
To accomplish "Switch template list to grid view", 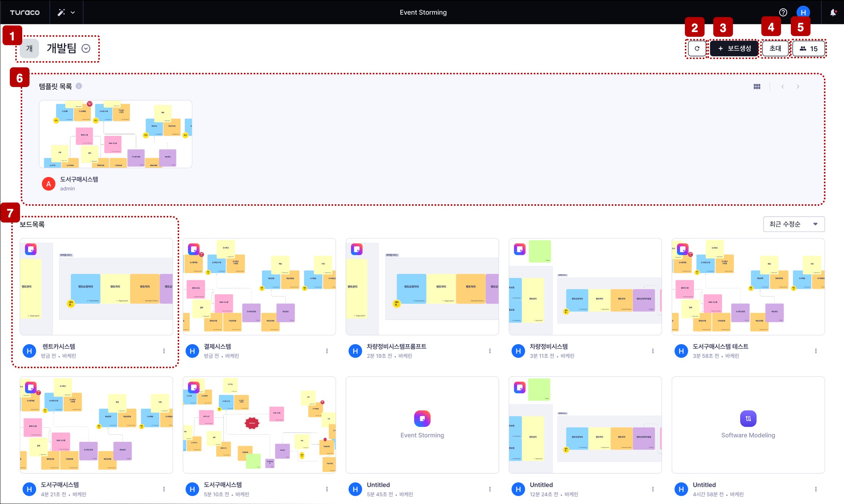I will 757,86.
